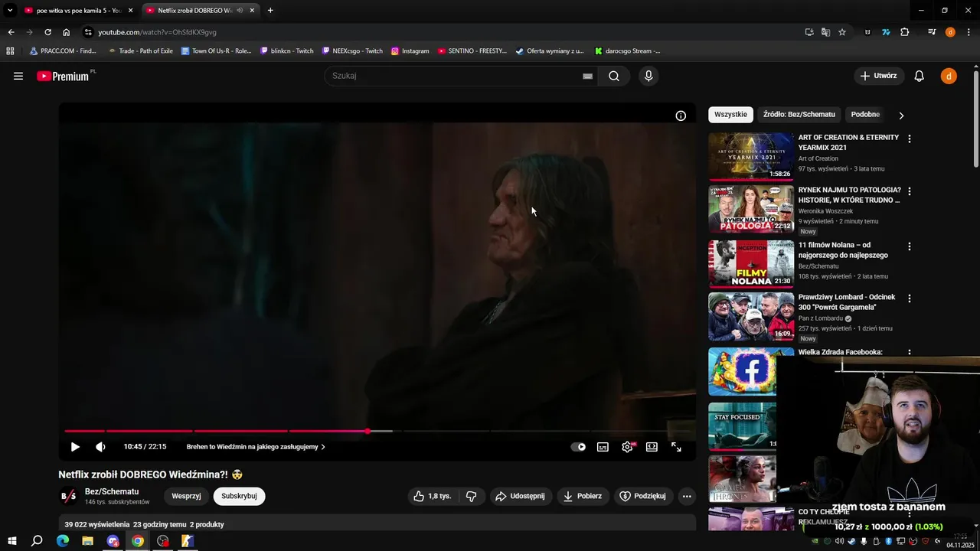Open Art of Creation Yearmix thumbnail
Screen dimensions: 980x551
tap(751, 156)
